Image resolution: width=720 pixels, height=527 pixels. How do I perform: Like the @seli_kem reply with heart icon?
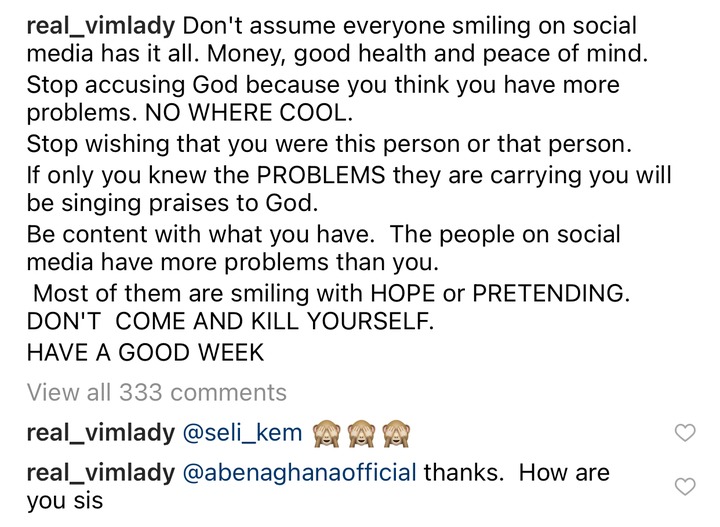coord(685,432)
